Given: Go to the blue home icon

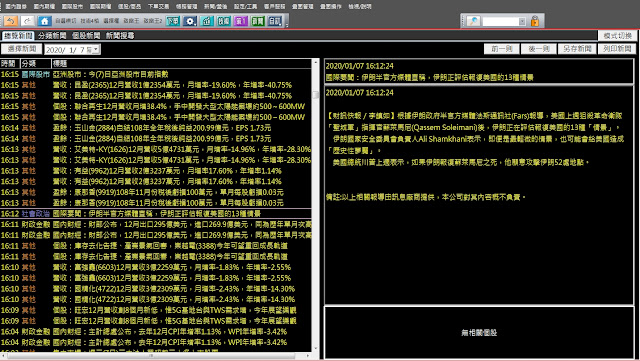Looking at the screenshot, I should pyautogui.click(x=44, y=21).
